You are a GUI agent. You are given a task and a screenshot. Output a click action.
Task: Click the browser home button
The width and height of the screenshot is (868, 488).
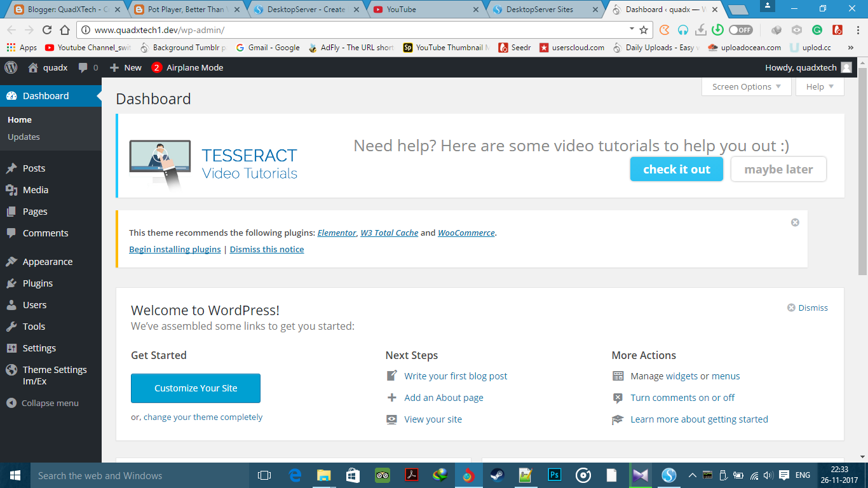pos(65,30)
